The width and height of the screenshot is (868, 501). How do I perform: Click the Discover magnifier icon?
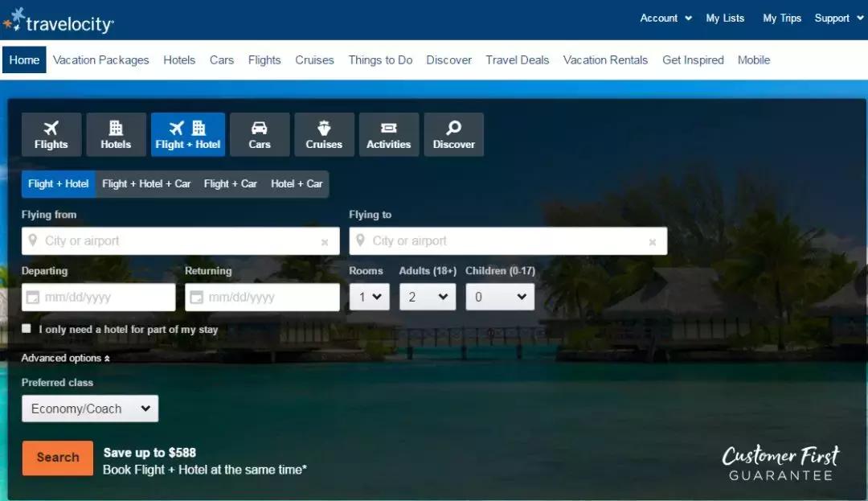454,129
